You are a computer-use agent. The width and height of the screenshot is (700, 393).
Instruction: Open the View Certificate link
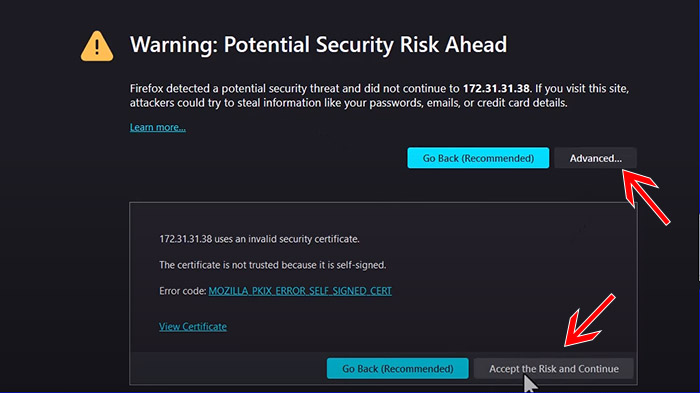click(x=193, y=326)
